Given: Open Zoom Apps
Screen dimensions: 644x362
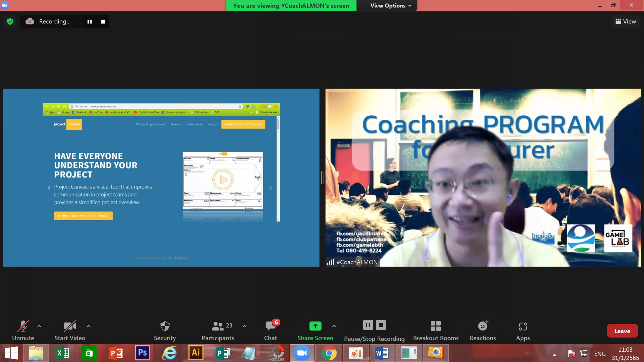Looking at the screenshot, I should (x=523, y=331).
